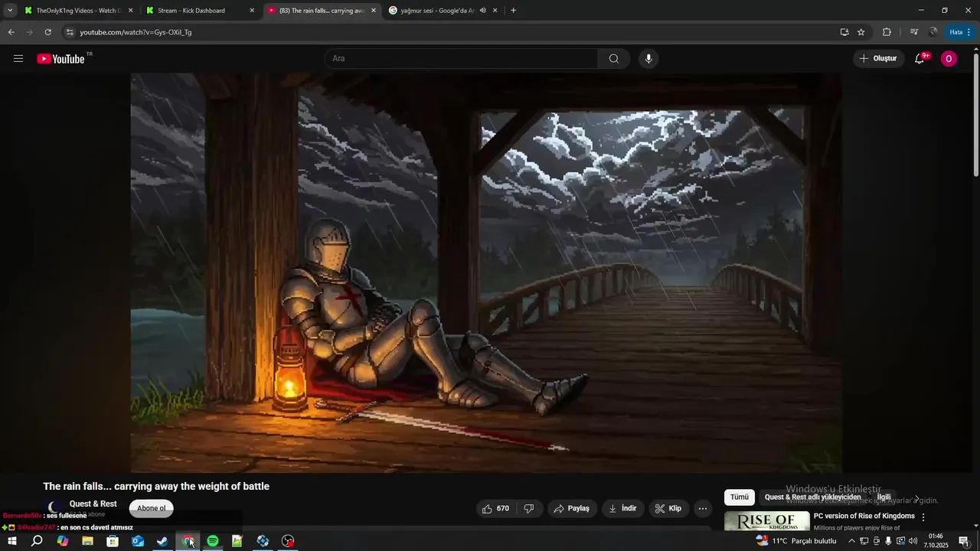Open microphone tray icon
Viewport: 980px width, 551px height.
coord(888,541)
